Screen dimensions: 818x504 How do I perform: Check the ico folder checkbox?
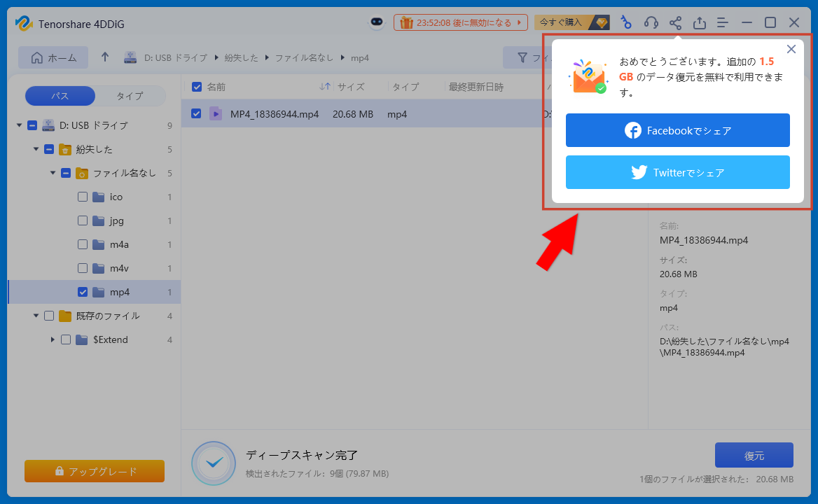pos(83,197)
